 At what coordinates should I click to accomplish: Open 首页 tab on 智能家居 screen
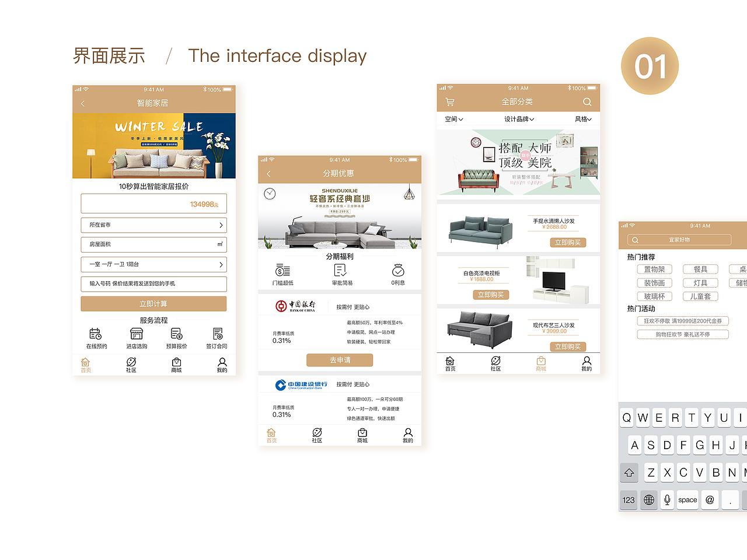(86, 365)
